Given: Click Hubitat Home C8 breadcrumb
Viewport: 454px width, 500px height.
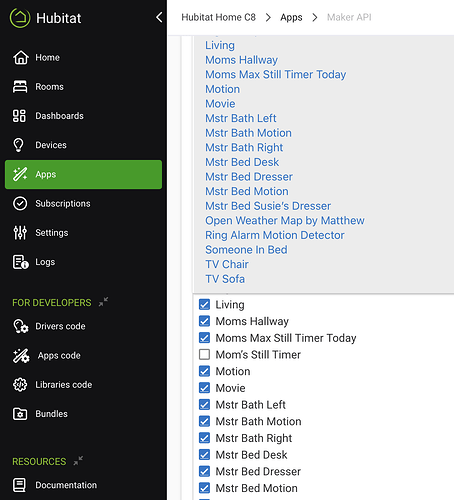Looking at the screenshot, I should point(218,17).
